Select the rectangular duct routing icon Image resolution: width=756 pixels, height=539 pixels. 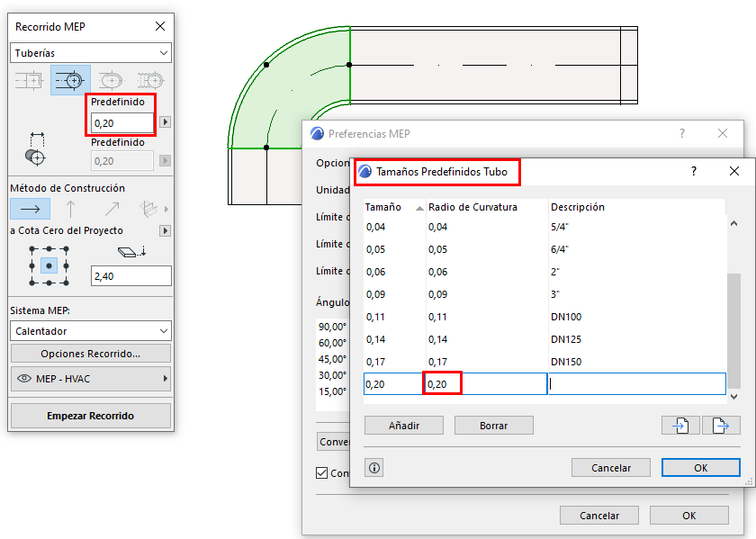30,80
